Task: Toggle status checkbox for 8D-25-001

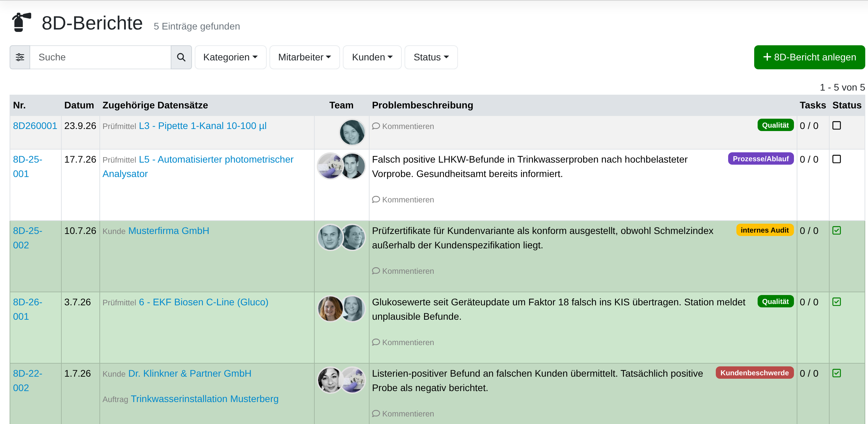Action: 836,159
